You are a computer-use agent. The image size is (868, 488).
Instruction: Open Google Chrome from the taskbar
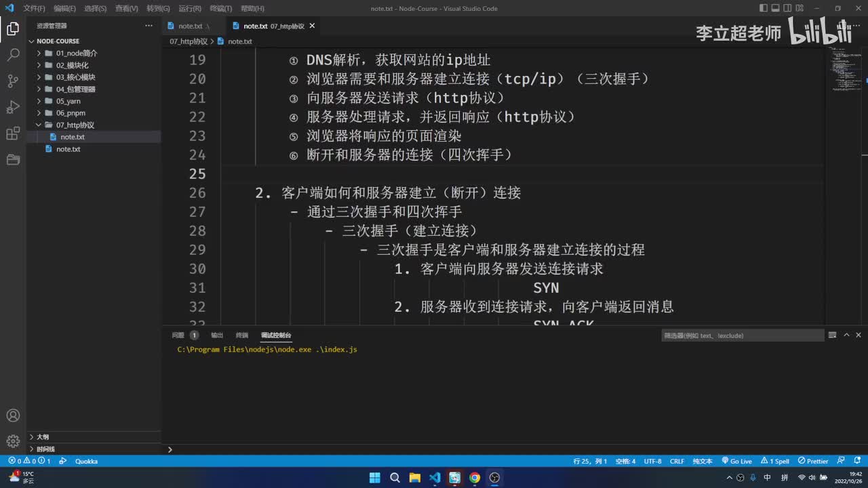coord(475,478)
